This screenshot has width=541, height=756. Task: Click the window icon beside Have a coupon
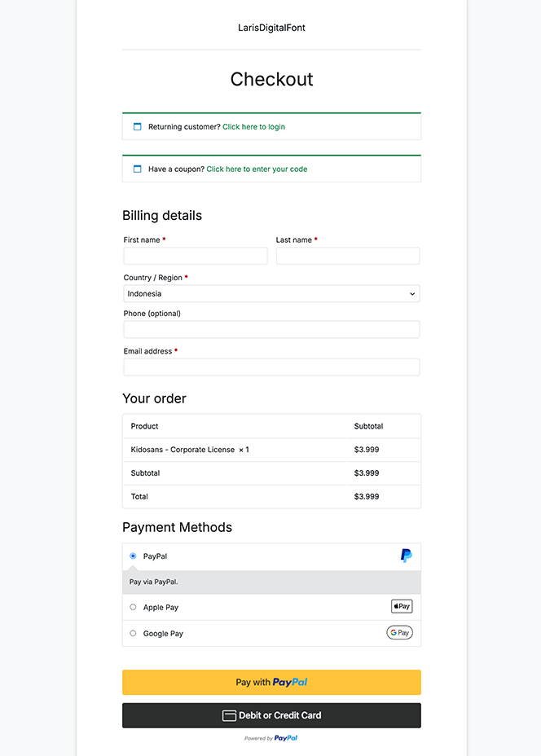(138, 169)
